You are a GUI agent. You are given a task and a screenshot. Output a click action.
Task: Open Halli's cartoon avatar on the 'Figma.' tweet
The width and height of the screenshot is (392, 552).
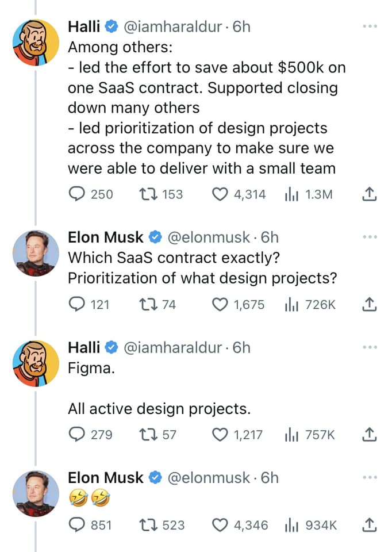point(36,363)
